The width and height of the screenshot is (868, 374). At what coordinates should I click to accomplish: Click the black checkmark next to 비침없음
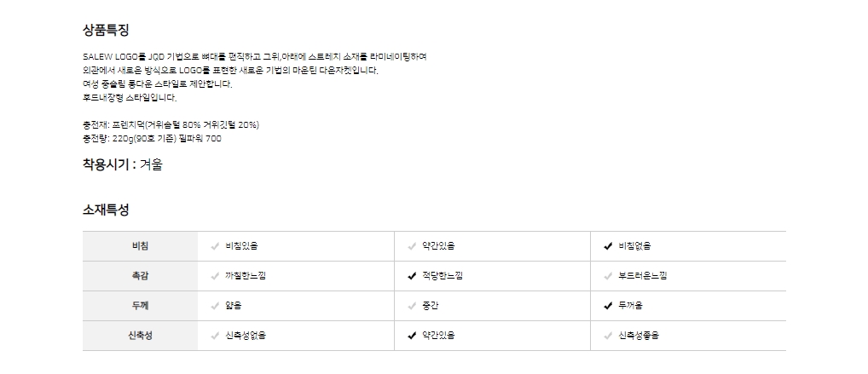pos(608,246)
